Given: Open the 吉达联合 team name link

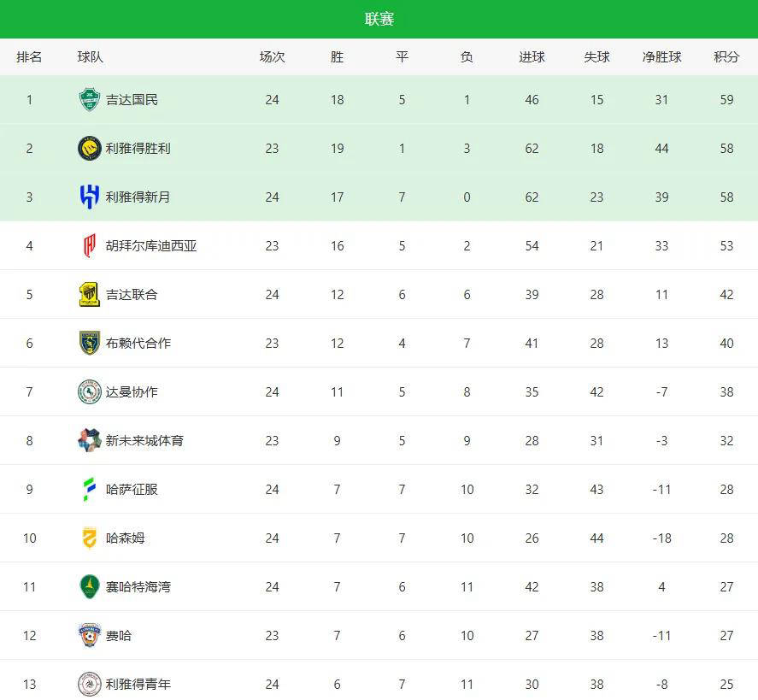Looking at the screenshot, I should 132,295.
